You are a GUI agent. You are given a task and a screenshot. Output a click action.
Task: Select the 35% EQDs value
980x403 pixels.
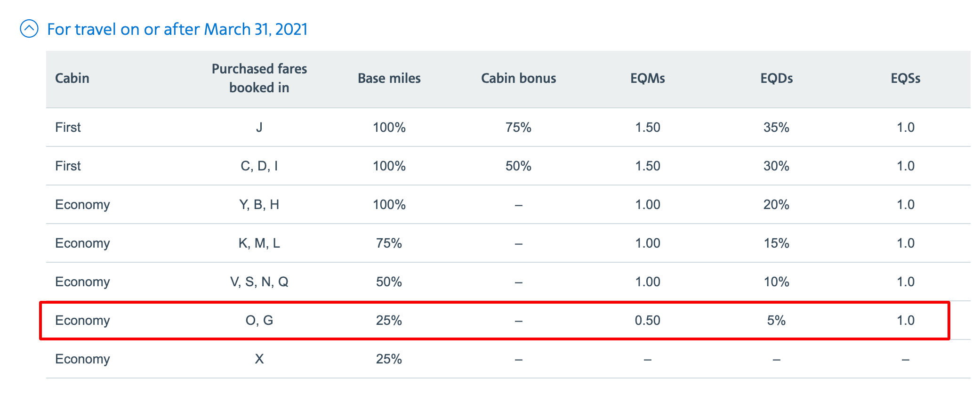pyautogui.click(x=776, y=127)
